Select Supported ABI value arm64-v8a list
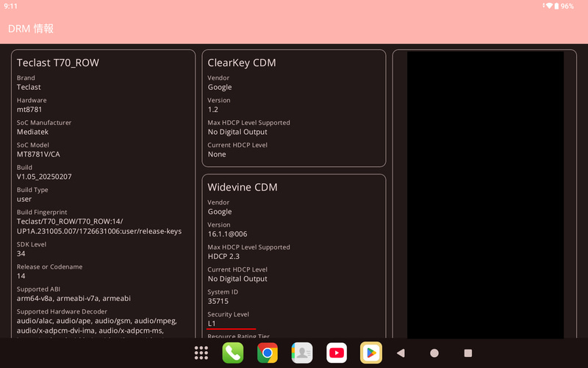Image resolution: width=588 pixels, height=368 pixels. [x=74, y=299]
